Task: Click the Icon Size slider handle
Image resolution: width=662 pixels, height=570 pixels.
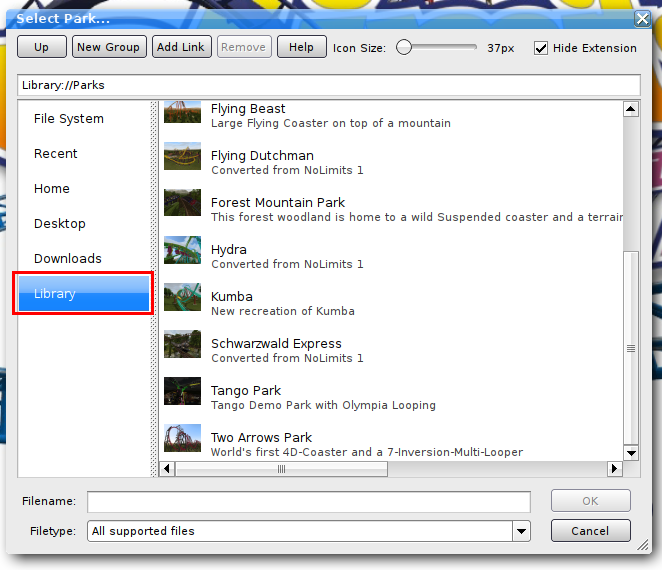Action: (x=404, y=47)
